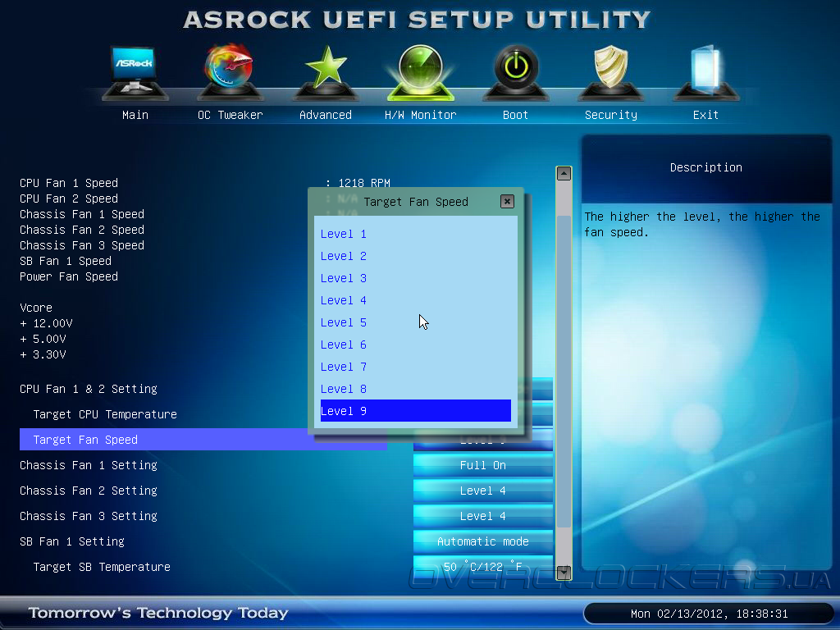This screenshot has width=840, height=630.
Task: Select the SB Fan 1 Setting label
Action: (72, 541)
